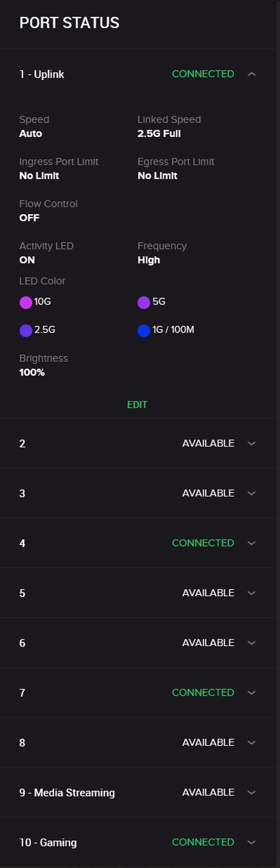Screen dimensions: 280x868
Task: Click the 1 - Uplink port title
Action: pyautogui.click(x=42, y=74)
